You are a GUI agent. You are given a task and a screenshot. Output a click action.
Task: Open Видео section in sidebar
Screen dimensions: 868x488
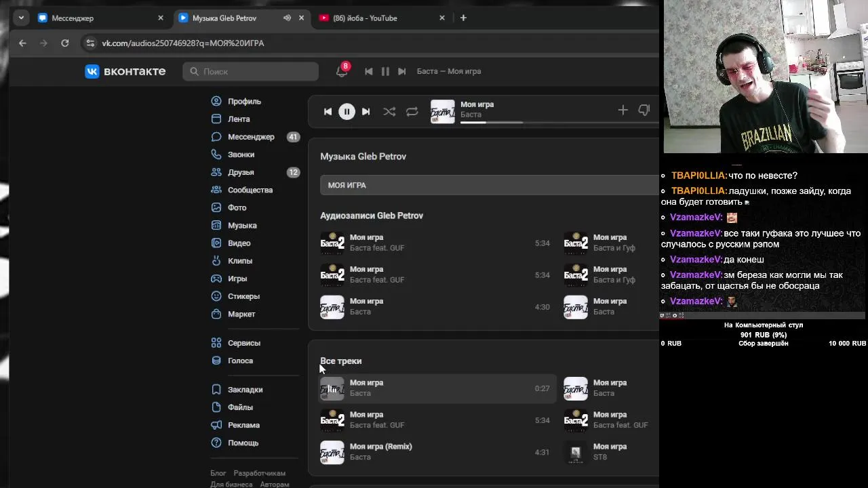pyautogui.click(x=239, y=243)
